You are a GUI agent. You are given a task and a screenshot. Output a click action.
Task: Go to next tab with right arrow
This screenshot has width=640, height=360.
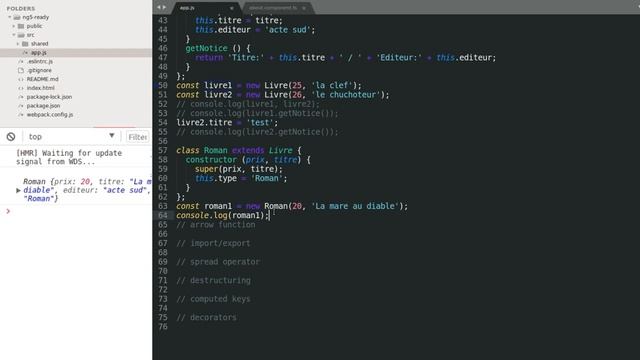point(164,7)
